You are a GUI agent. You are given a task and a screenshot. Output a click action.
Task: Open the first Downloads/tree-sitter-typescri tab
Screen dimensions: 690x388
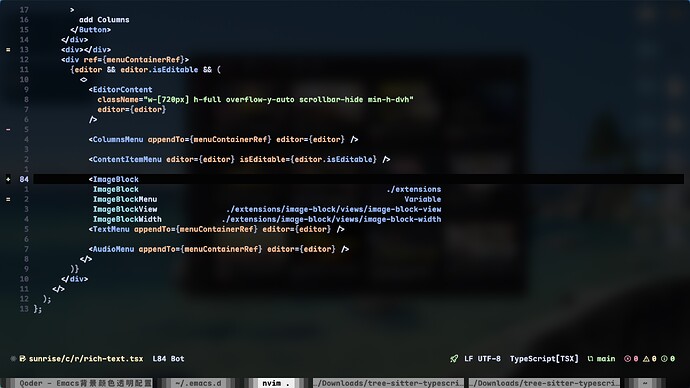click(389, 383)
